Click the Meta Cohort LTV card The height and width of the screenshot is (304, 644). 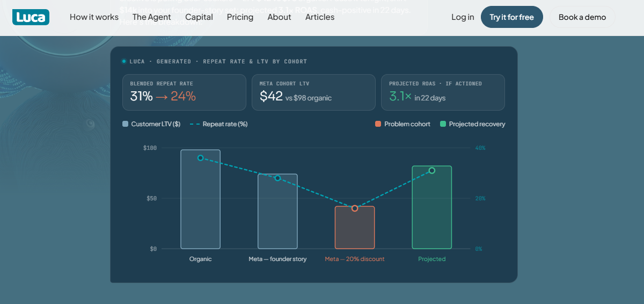[313, 92]
